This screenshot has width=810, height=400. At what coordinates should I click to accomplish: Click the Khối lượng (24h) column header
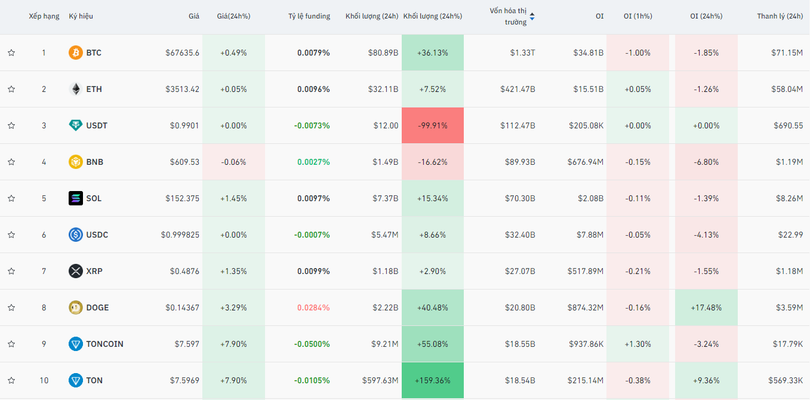point(370,16)
